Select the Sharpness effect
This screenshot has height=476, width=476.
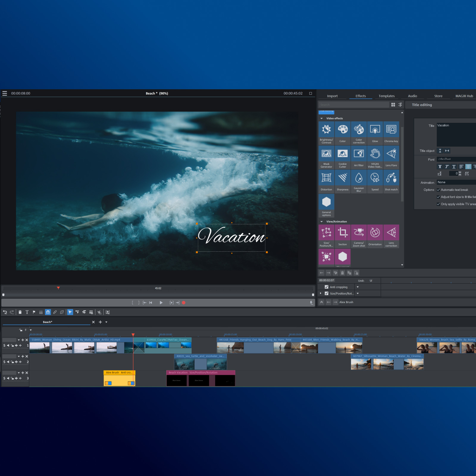pyautogui.click(x=342, y=181)
